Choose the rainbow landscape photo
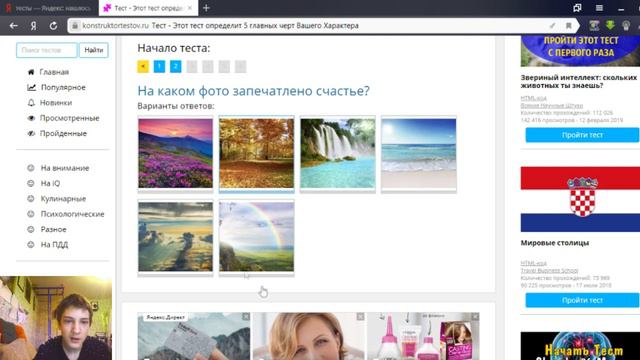The image size is (640, 360). pos(256,237)
